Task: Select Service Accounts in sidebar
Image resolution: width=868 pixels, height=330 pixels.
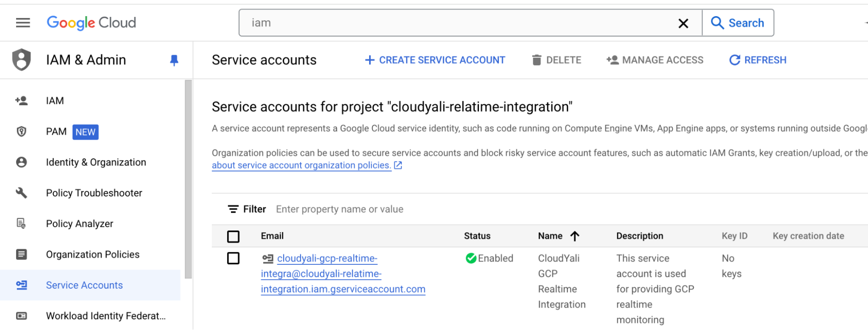Action: [x=84, y=285]
